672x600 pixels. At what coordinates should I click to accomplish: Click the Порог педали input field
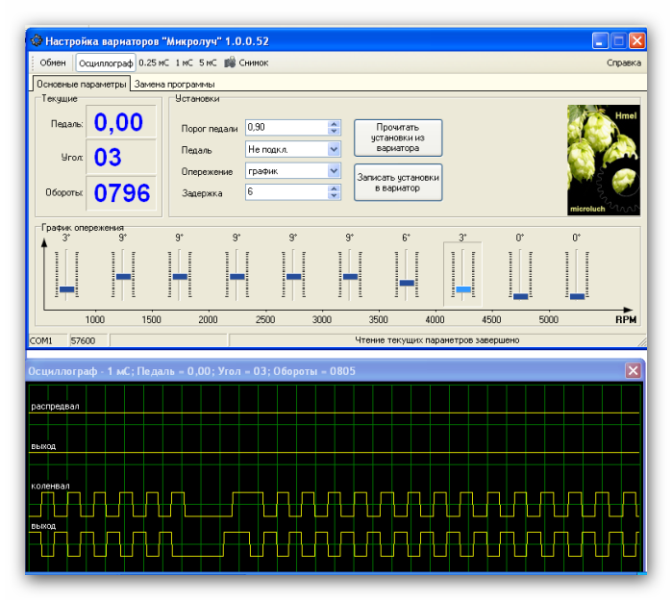click(287, 127)
